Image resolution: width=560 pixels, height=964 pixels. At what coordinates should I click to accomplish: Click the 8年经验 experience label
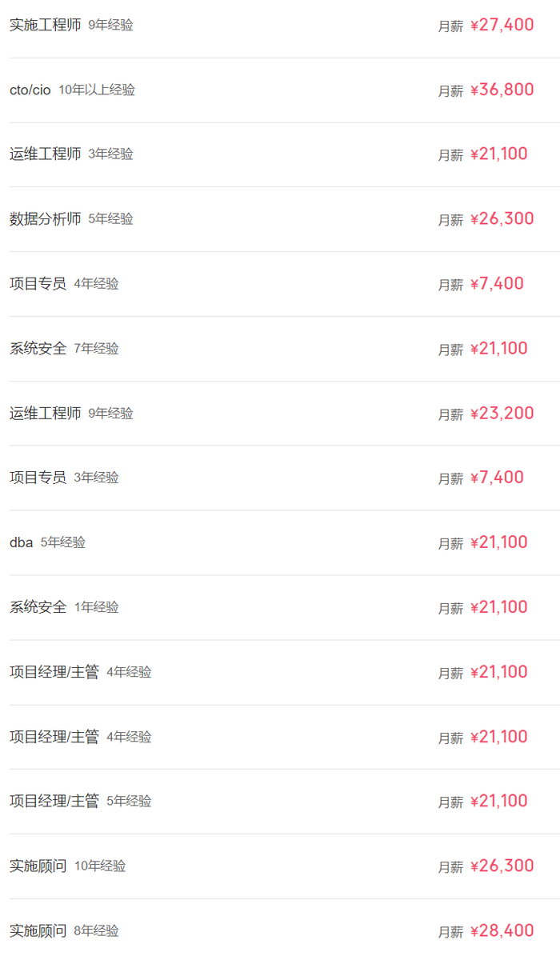96,930
